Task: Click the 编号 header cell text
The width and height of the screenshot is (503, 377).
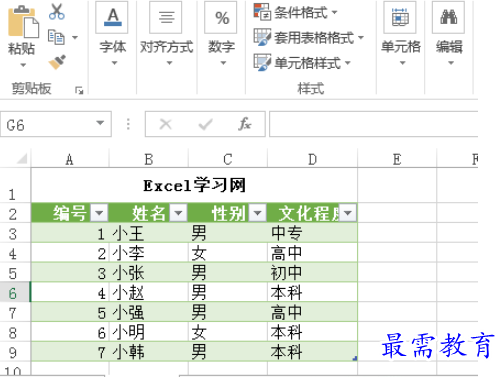Action: [x=70, y=213]
